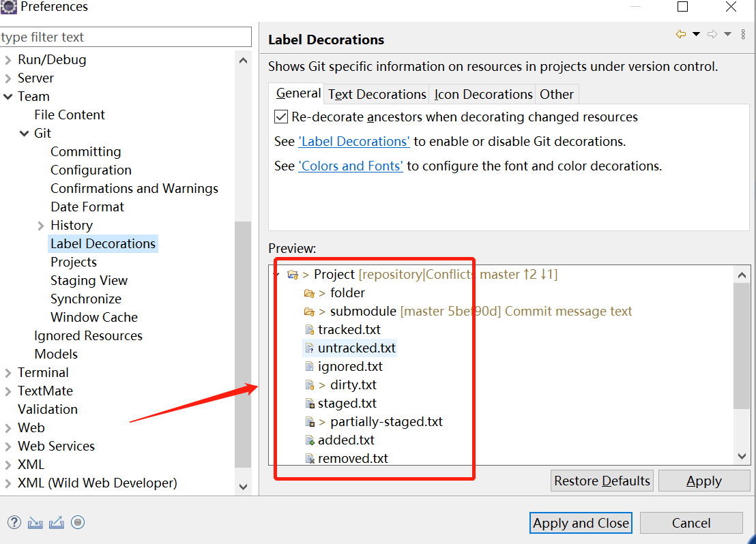Click in the type filter text field
Screen dimensions: 756x544
126,37
